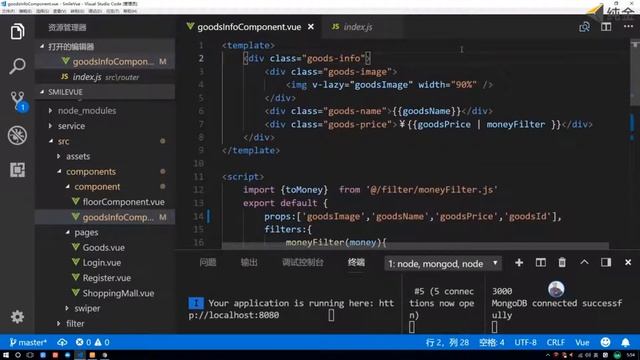Screen dimensions: 640x360
Task: Split the editor to the right
Action: pyautogui.click(x=606, y=27)
